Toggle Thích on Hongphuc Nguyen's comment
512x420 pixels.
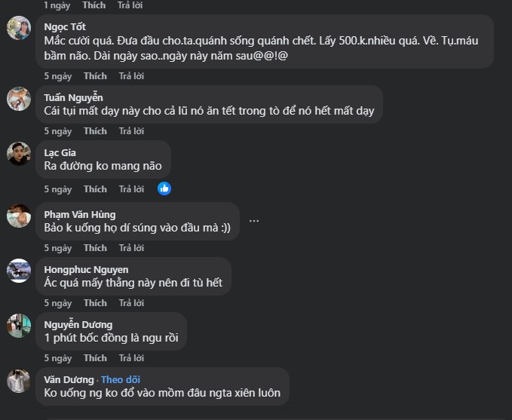(x=95, y=303)
